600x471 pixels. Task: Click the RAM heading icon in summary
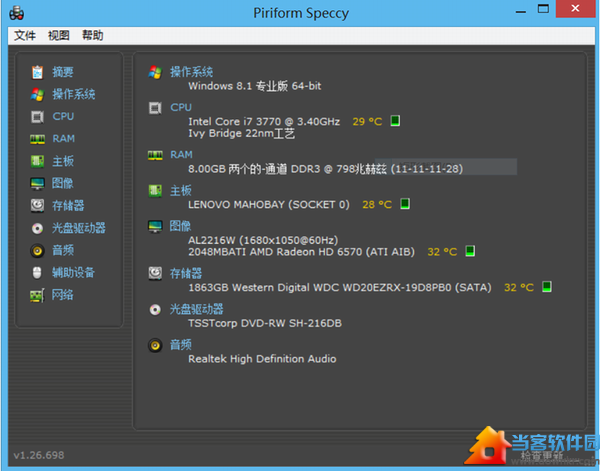(x=155, y=155)
